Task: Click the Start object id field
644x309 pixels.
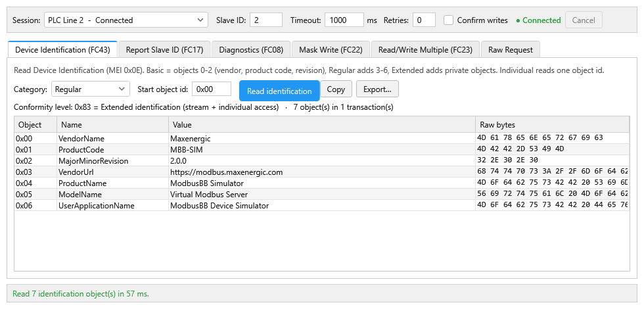Action: click(212, 89)
